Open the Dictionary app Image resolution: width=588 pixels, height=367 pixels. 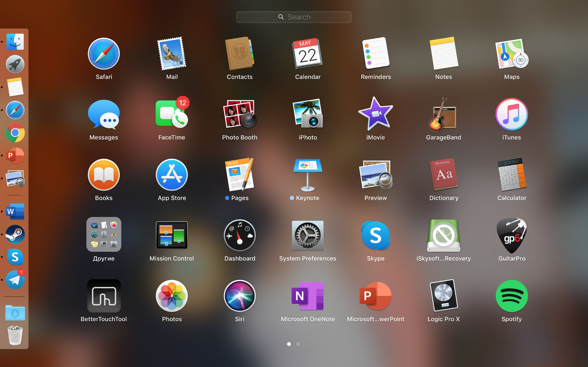[444, 175]
